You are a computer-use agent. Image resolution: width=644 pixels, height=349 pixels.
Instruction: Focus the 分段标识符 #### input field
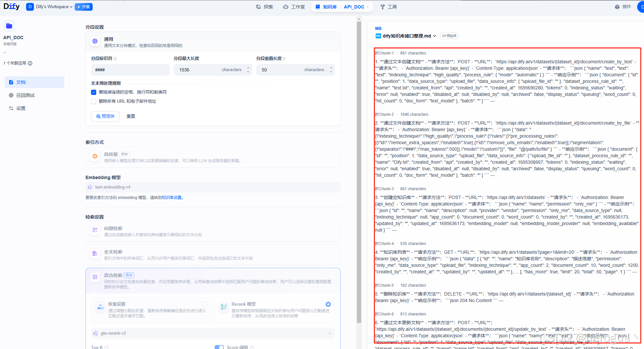tap(130, 70)
